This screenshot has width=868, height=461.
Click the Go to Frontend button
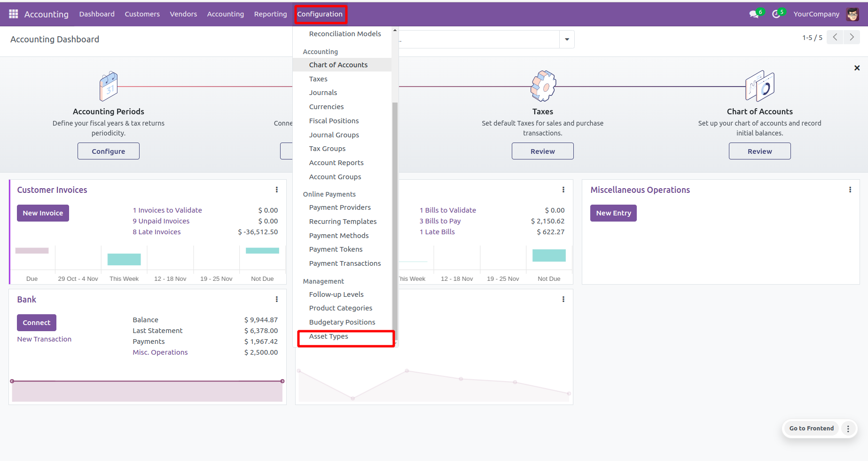pos(811,429)
